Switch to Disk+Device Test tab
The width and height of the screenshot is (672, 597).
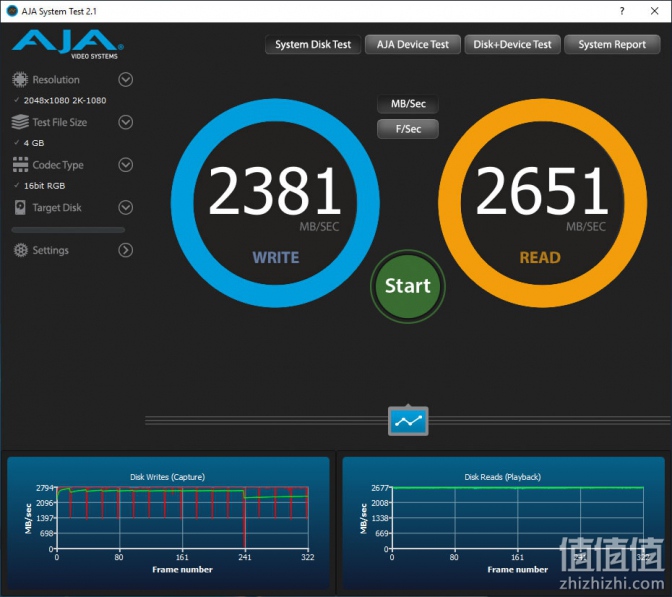(513, 45)
